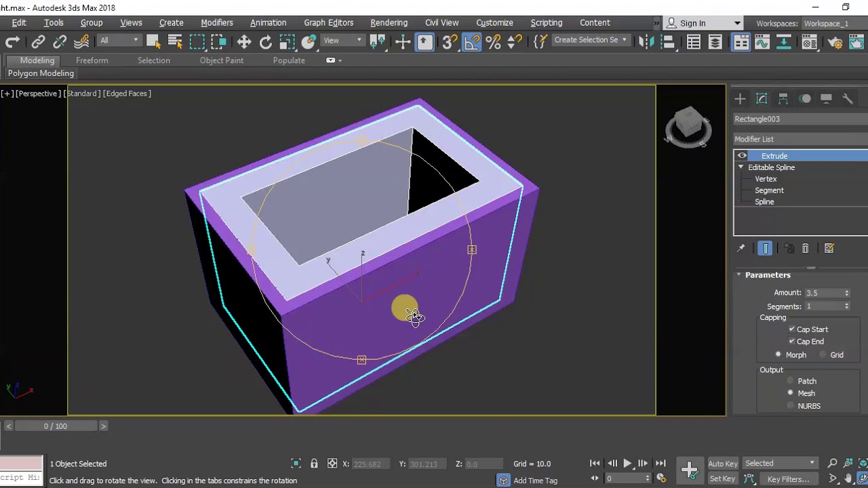Click the Key Filters button
The image size is (868, 488).
[x=789, y=479]
